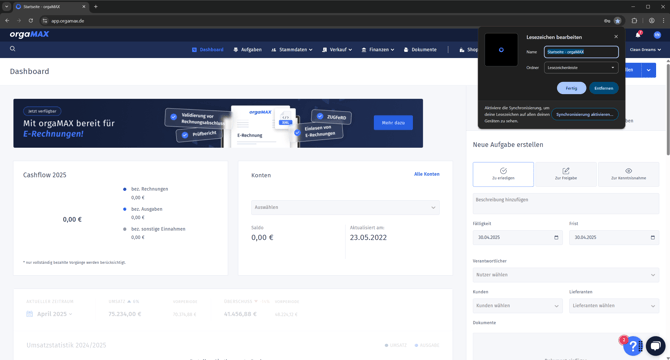Click the bookmark star icon in address bar
The width and height of the screenshot is (670, 360).
617,20
